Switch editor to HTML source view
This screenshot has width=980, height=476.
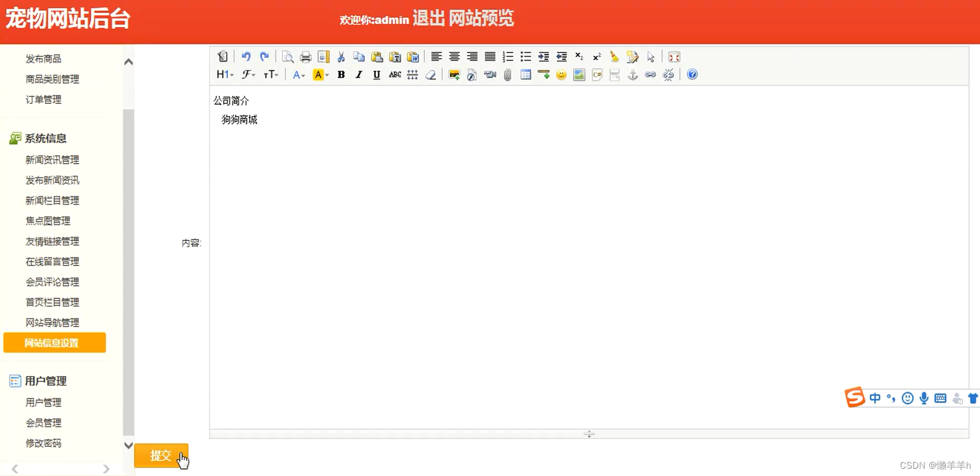pyautogui.click(x=223, y=57)
